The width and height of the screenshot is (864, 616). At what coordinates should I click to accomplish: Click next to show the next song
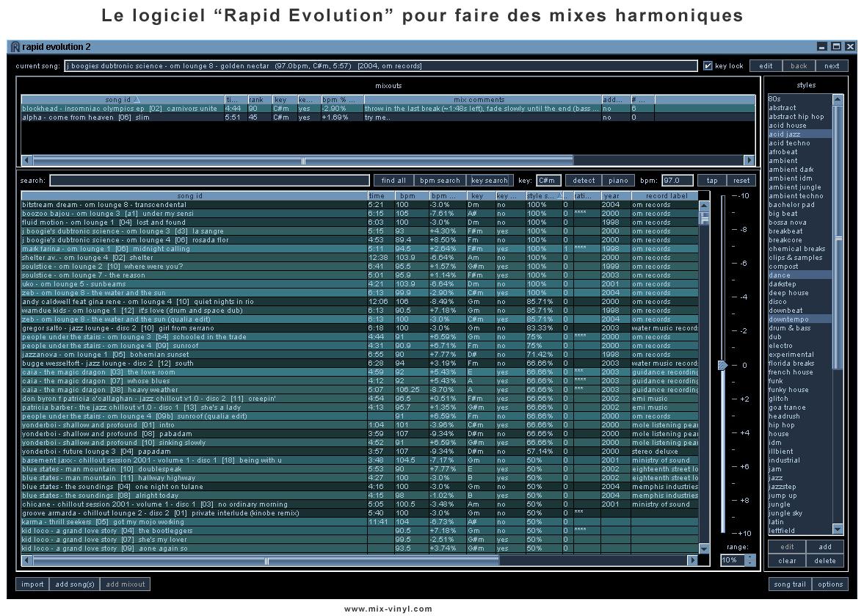click(x=831, y=65)
